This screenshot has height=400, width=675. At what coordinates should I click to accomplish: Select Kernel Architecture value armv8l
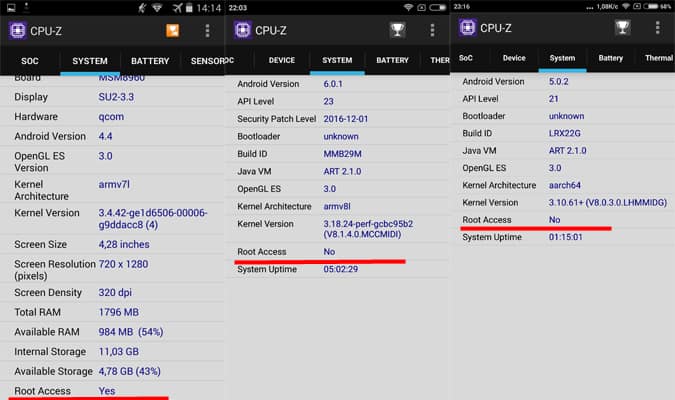coord(337,206)
